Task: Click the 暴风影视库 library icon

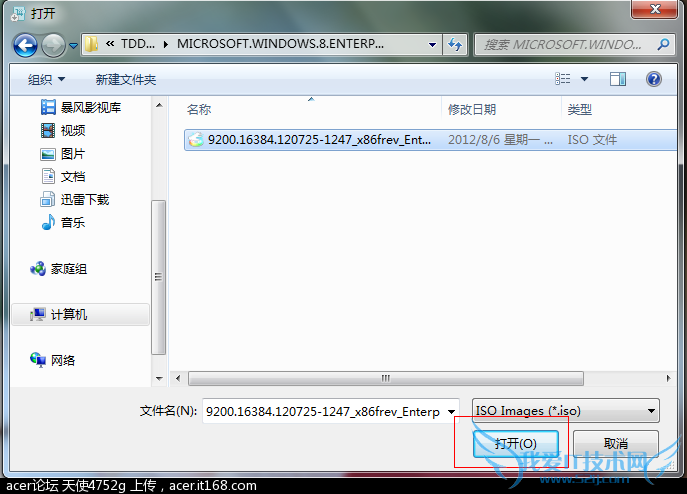Action: (48, 107)
